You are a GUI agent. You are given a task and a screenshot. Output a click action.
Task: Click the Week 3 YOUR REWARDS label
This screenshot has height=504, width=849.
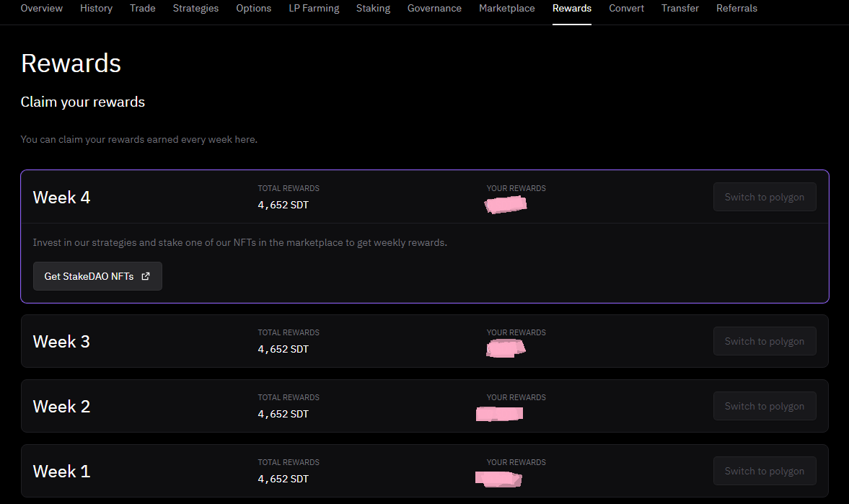tap(516, 332)
